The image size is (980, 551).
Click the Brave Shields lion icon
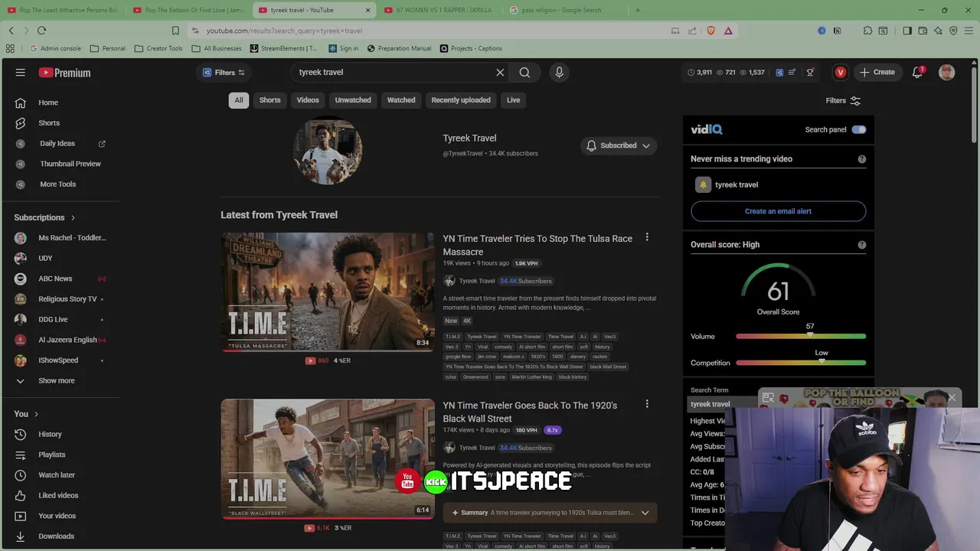pos(710,31)
